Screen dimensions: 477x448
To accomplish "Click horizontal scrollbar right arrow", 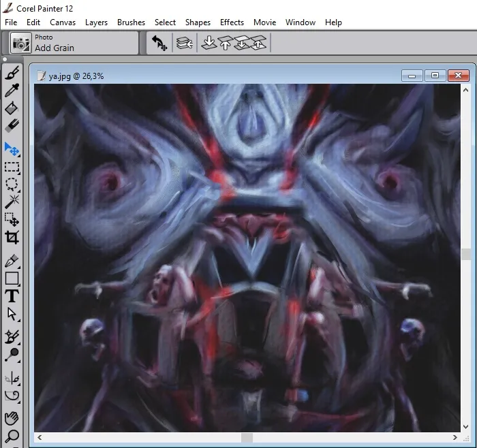I will click(455, 437).
